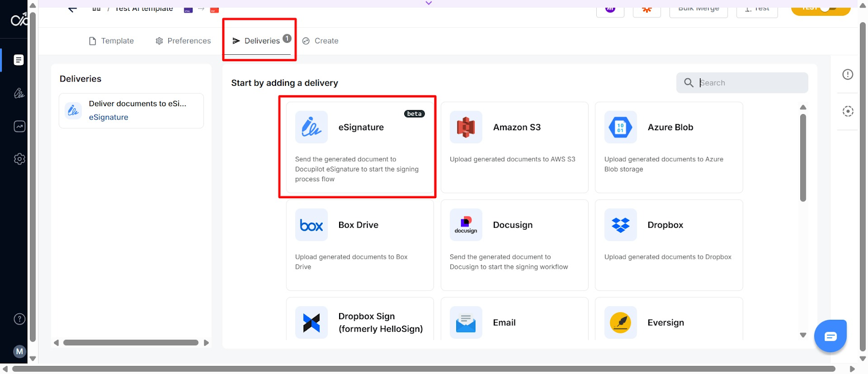
Task: Click the Deliveries panel scrollbar left arrow
Action: [56, 343]
